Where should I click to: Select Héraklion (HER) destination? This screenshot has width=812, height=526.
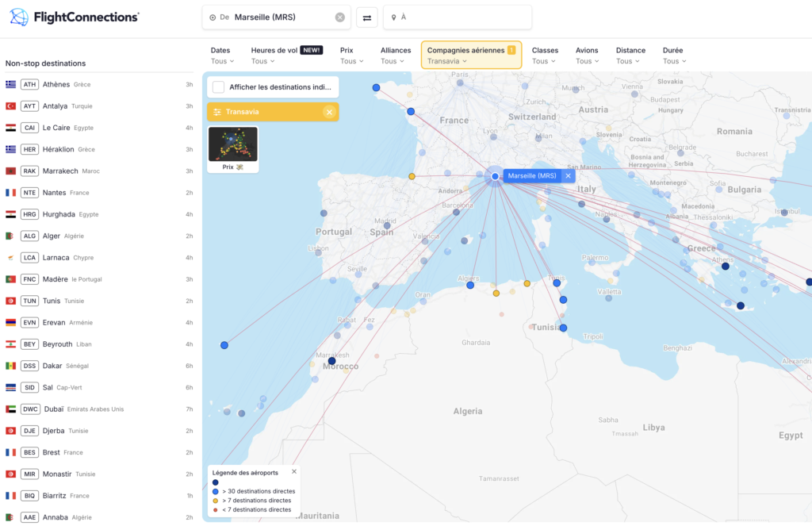tap(99, 149)
